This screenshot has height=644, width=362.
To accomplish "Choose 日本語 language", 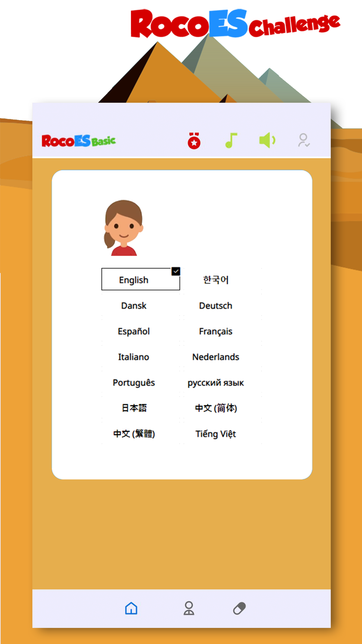I will tap(134, 408).
